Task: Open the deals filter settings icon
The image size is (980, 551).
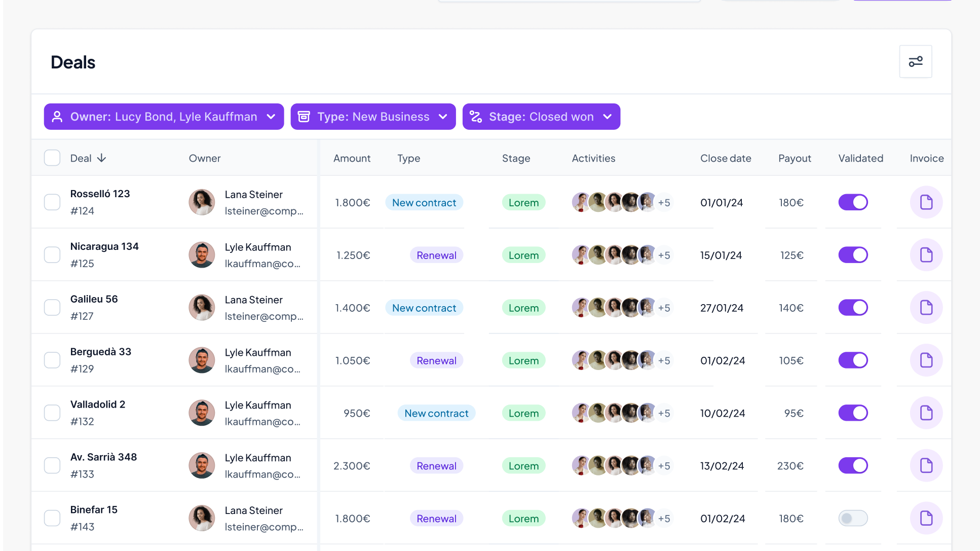Action: click(915, 61)
